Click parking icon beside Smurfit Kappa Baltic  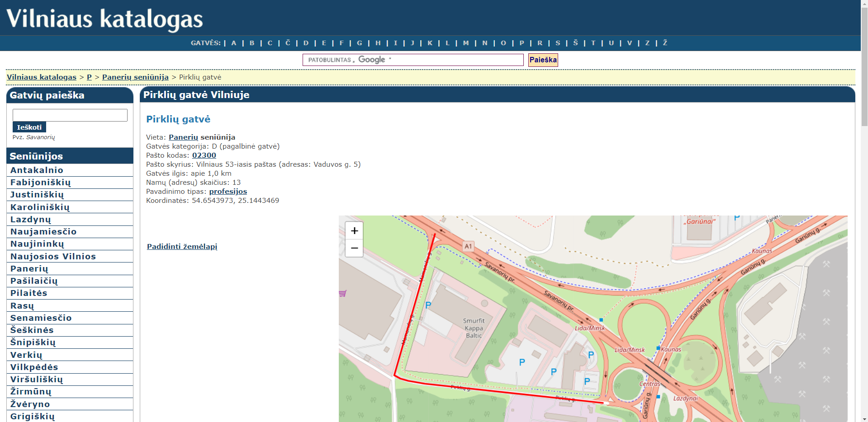click(x=428, y=305)
